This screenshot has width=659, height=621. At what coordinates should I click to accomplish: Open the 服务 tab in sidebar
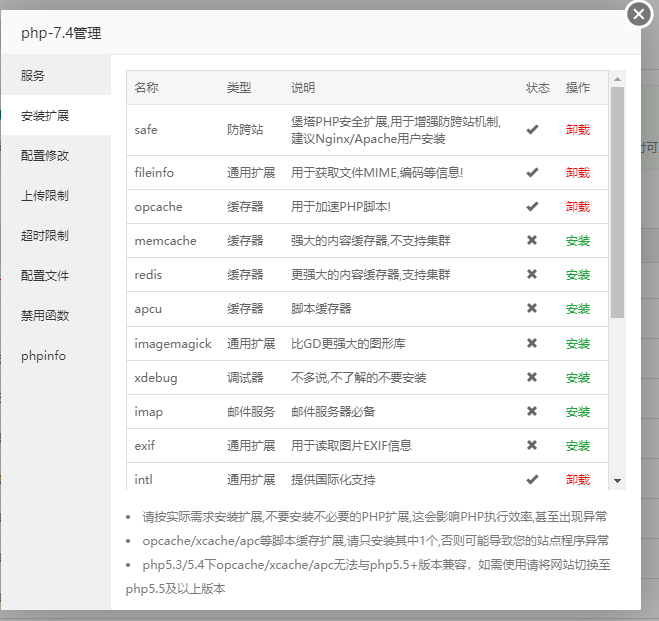click(56, 75)
